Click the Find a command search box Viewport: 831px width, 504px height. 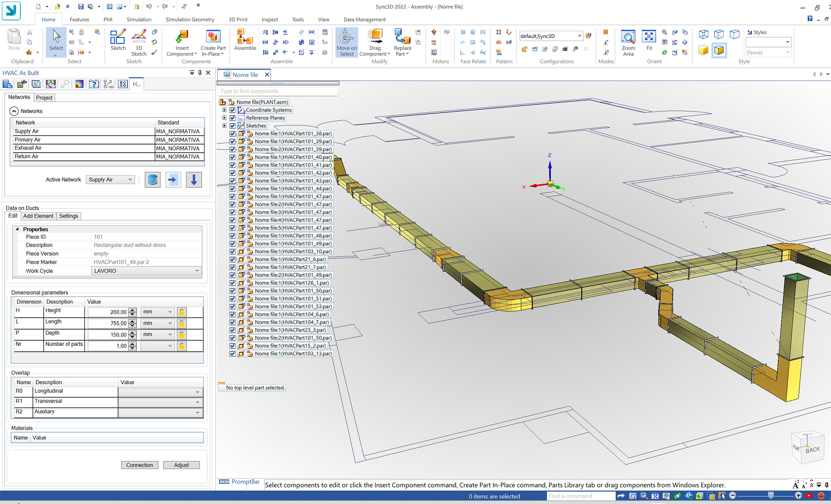point(580,496)
